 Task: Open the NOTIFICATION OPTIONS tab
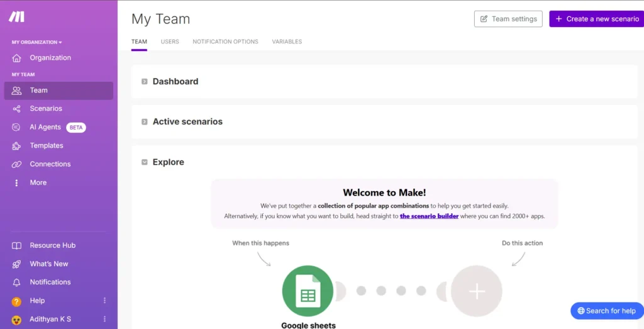point(226,42)
